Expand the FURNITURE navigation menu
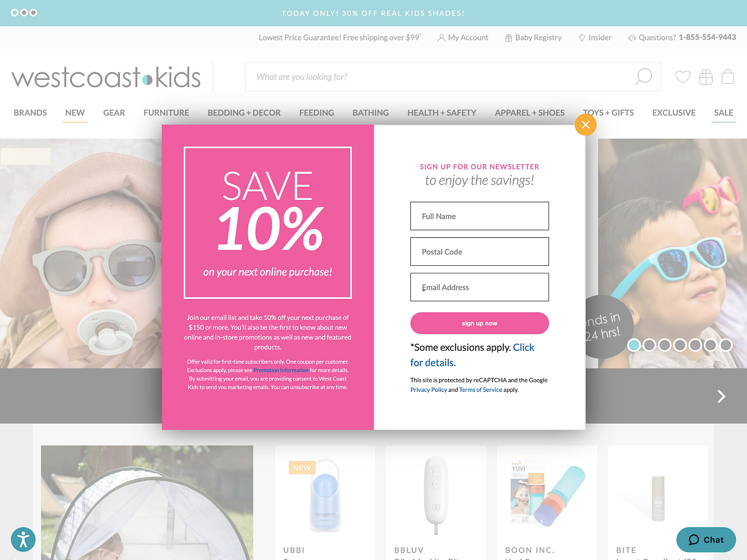The height and width of the screenshot is (560, 747). 166,113
